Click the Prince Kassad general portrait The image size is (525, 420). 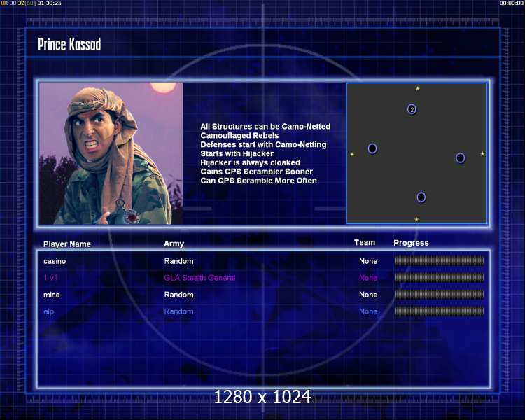pos(111,153)
